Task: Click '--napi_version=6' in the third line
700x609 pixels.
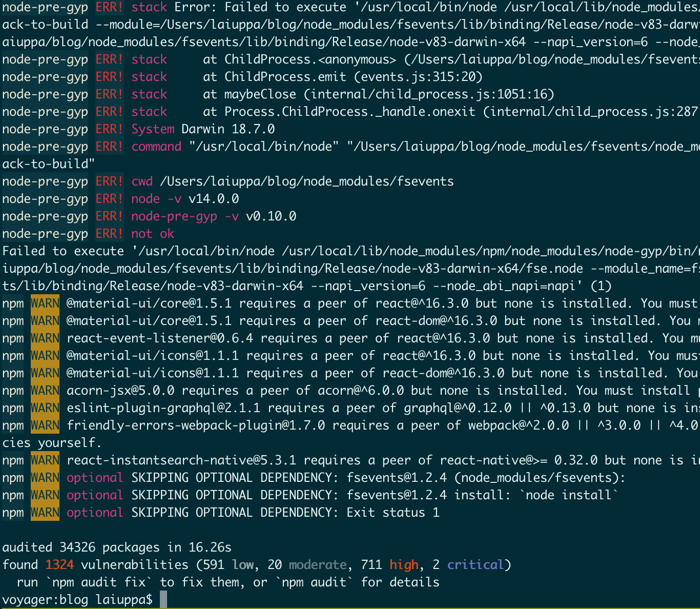Action: click(x=590, y=42)
